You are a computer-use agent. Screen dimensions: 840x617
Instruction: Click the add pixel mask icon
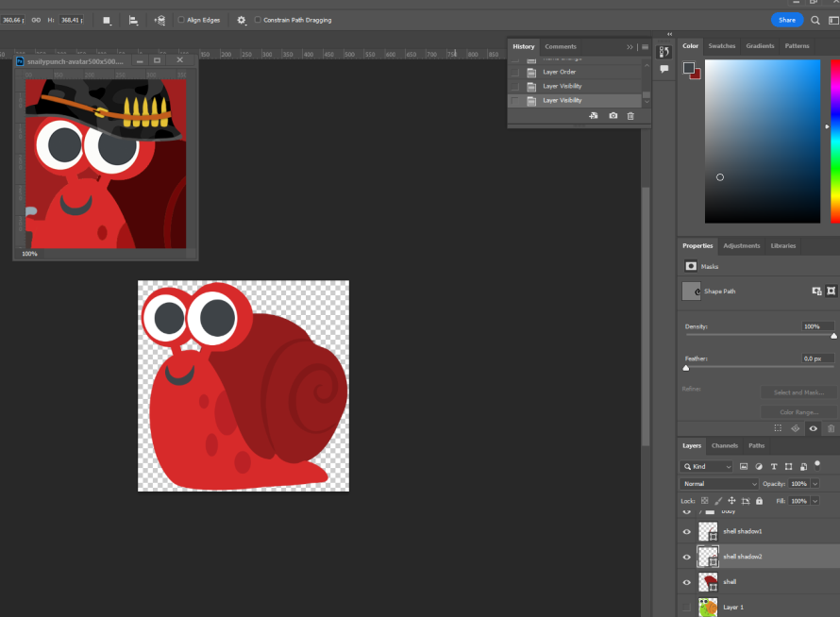click(x=816, y=292)
